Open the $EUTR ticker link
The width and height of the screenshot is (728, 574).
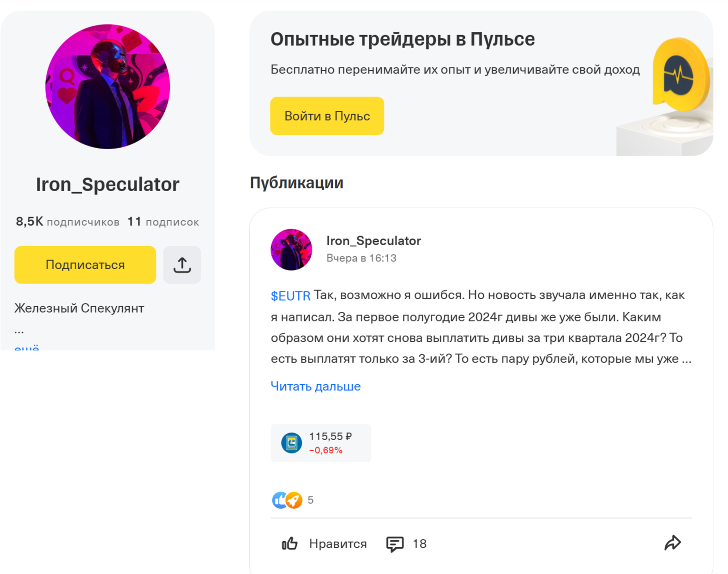click(x=290, y=296)
